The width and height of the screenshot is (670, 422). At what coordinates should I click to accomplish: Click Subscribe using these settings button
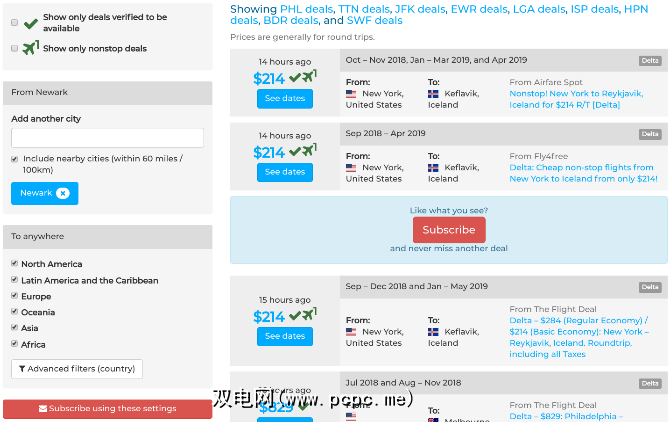(x=107, y=408)
